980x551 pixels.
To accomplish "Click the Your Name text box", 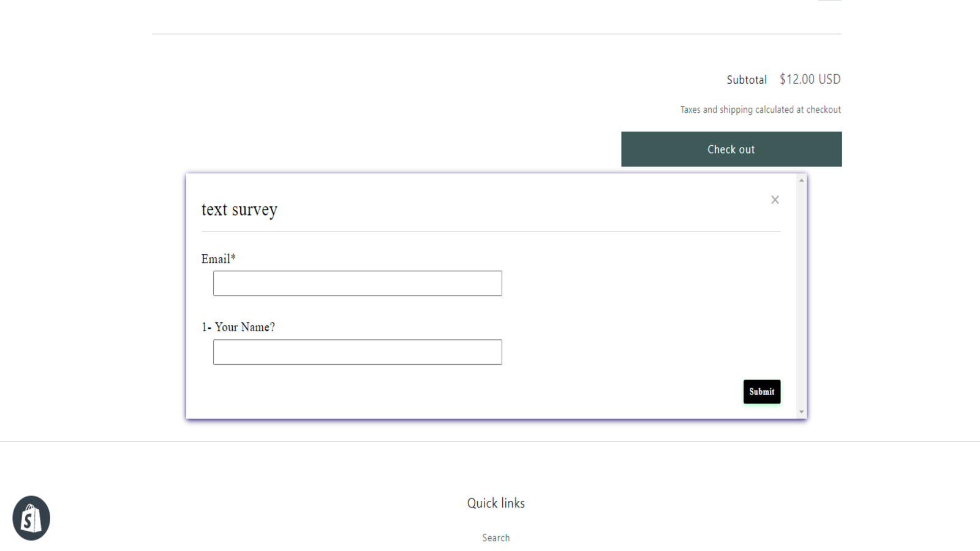I will click(x=357, y=352).
